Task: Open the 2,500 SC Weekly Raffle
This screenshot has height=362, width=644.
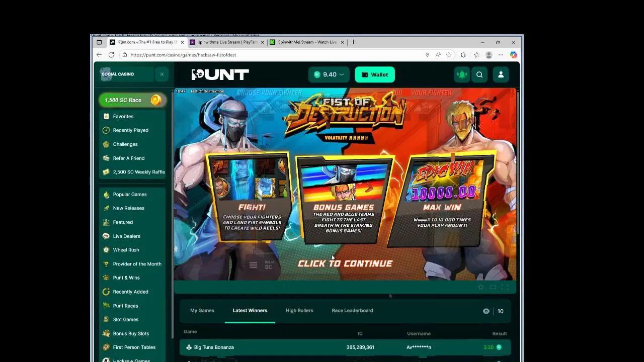Action: pos(138,172)
